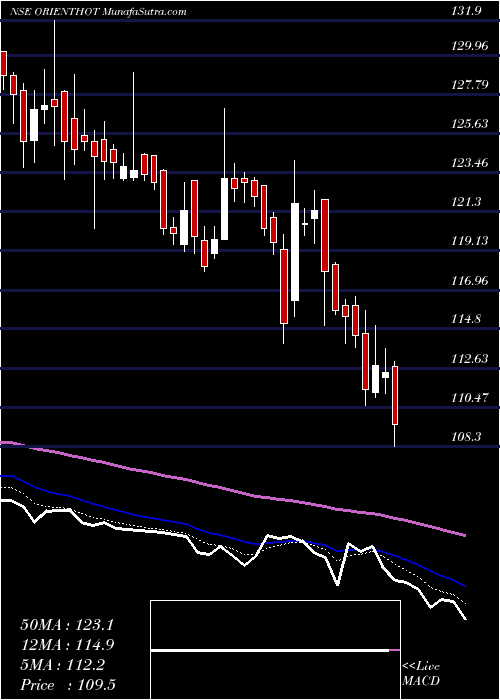The height and width of the screenshot is (700, 500).
Task: Click the 112.63 price axis label
Action: 470,358
